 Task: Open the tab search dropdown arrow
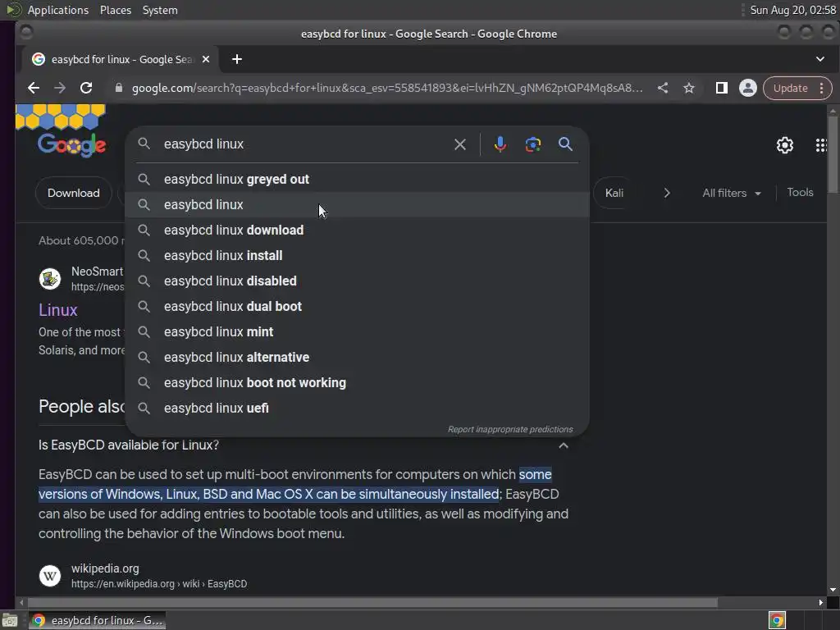820,59
